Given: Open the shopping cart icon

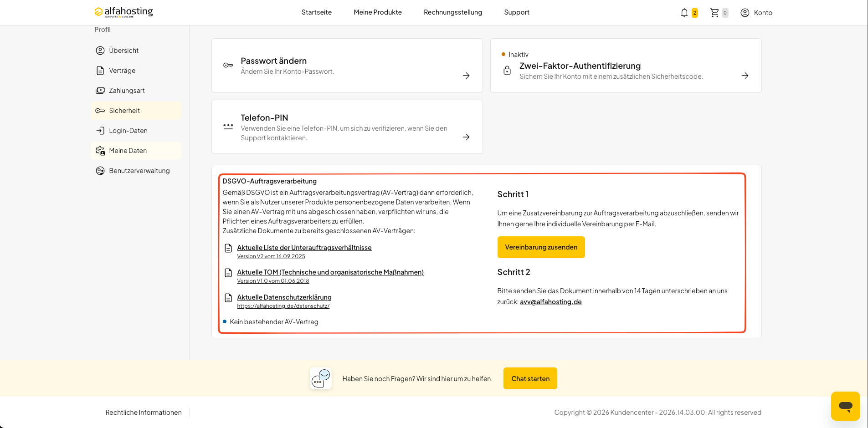Looking at the screenshot, I should tap(714, 13).
